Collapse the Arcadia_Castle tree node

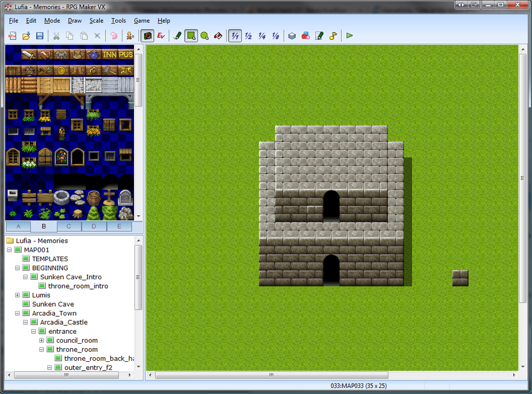[x=25, y=322]
